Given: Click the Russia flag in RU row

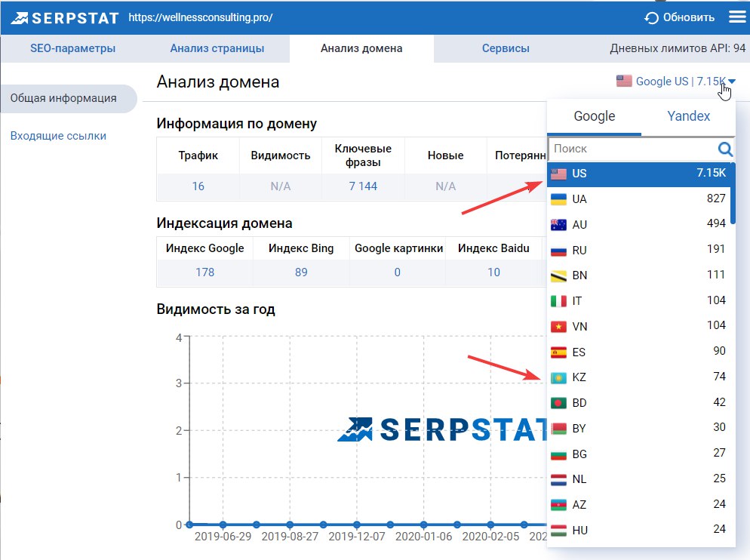Looking at the screenshot, I should tap(558, 251).
